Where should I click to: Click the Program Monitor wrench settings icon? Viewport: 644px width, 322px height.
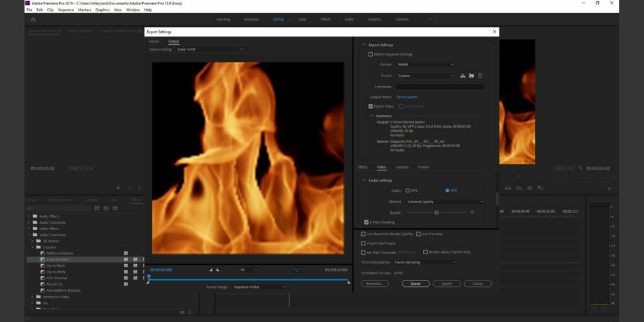[580, 169]
